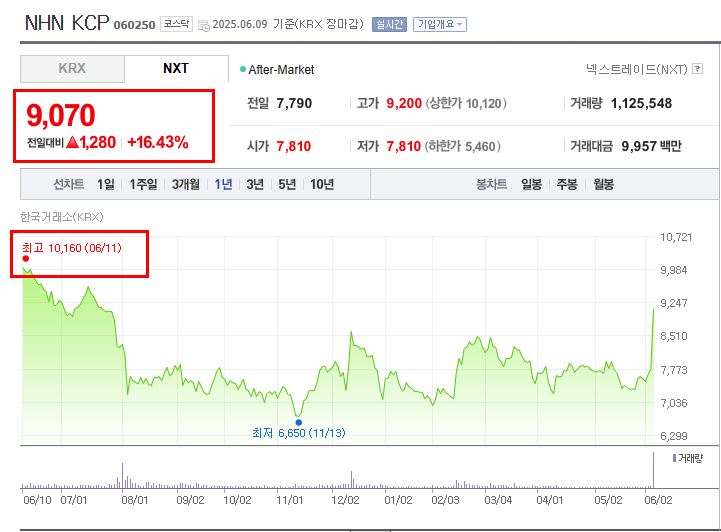
Task: Click the 하한가 5,460 text
Action: (462, 147)
